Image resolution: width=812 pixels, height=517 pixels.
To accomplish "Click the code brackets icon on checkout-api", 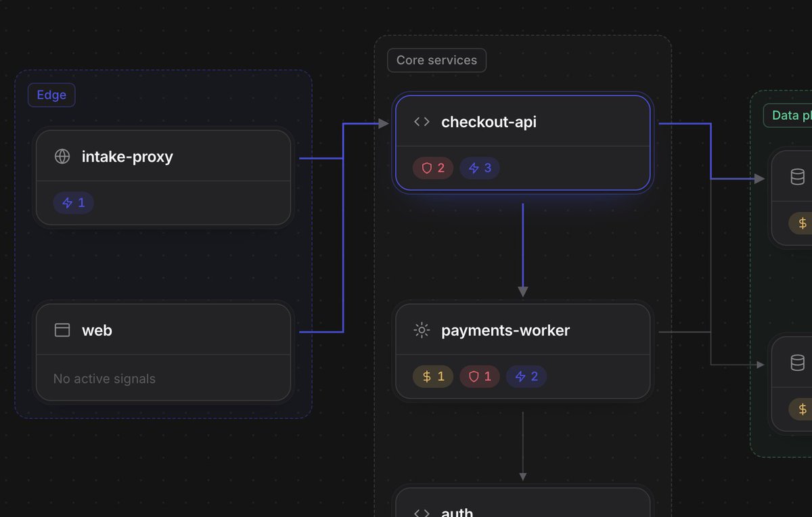I will pos(422,122).
